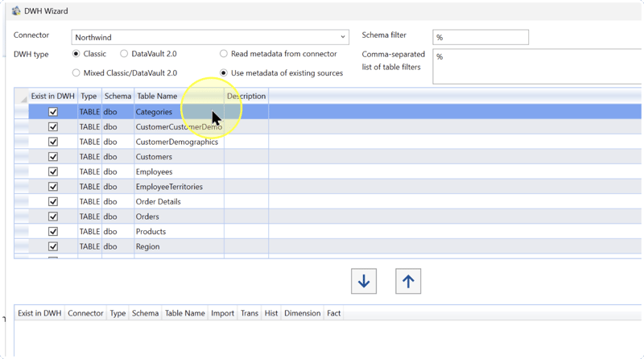The width and height of the screenshot is (644, 359).
Task: Click the row header of the Customers row
Action: click(x=22, y=157)
